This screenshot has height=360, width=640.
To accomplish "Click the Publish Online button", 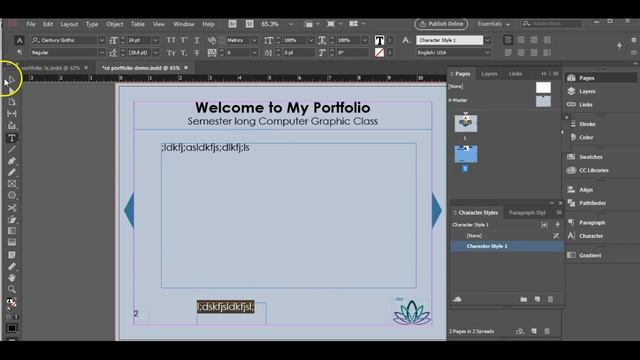I will click(x=441, y=24).
